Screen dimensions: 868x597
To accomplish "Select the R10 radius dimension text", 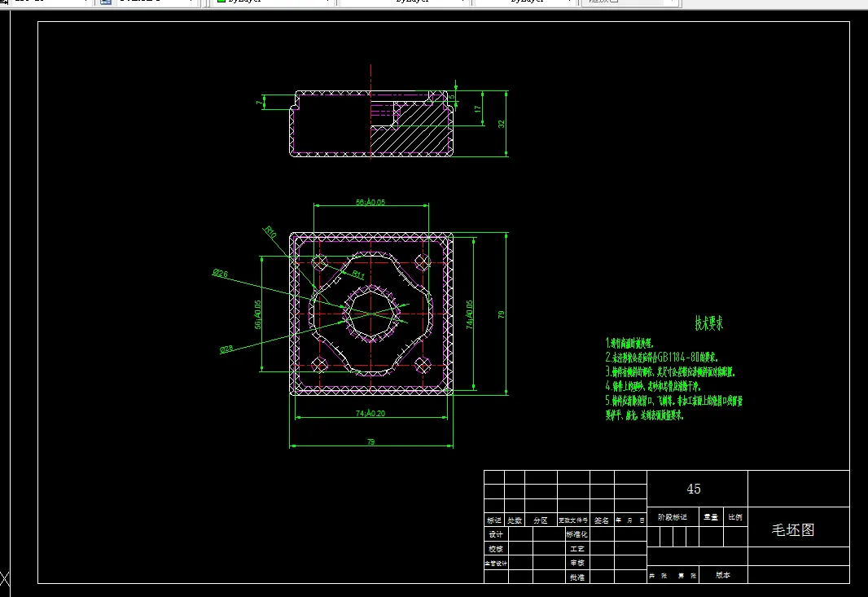I will pos(270,232).
